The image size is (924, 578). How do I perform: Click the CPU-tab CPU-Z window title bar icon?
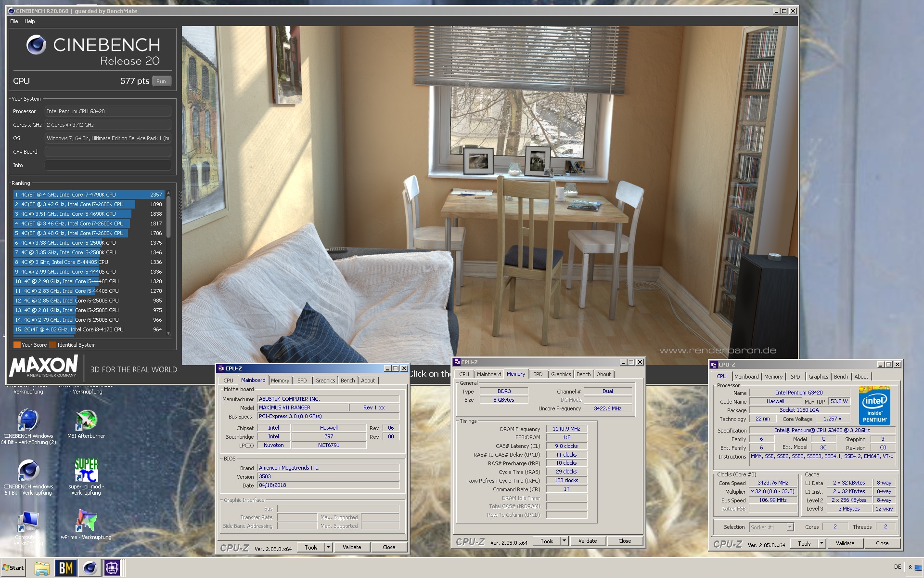point(715,365)
